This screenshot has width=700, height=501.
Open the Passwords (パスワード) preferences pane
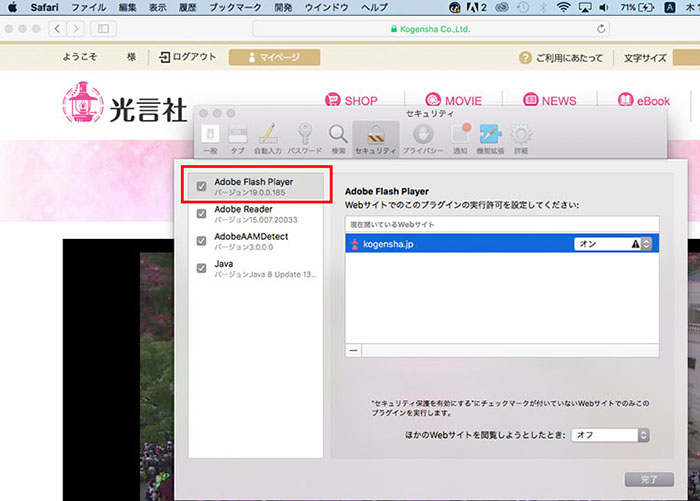pos(304,139)
